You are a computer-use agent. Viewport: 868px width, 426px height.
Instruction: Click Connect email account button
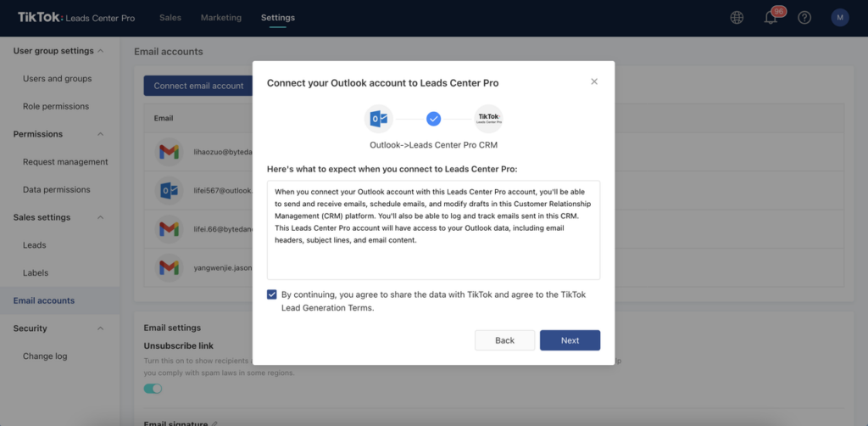(198, 86)
